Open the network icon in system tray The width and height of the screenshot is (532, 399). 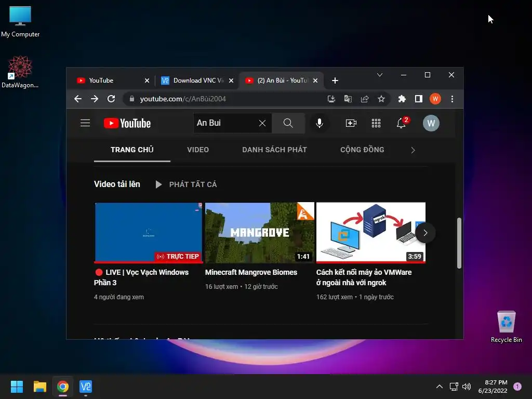[x=454, y=387]
